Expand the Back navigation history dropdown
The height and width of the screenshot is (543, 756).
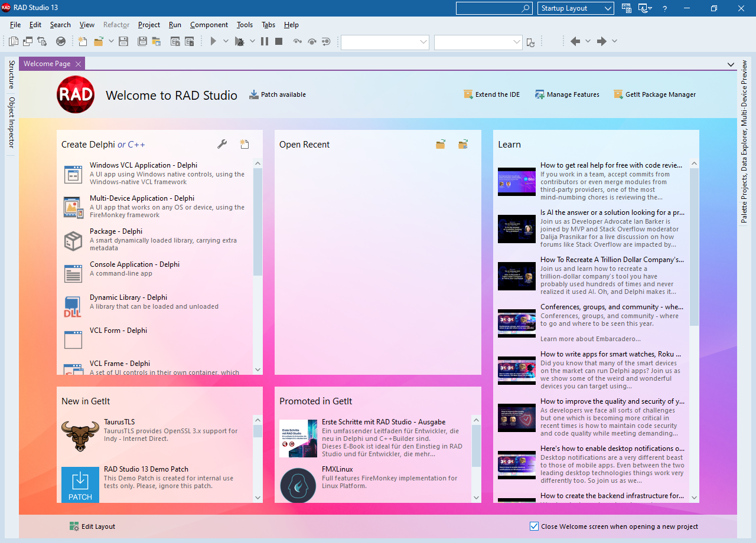(588, 41)
